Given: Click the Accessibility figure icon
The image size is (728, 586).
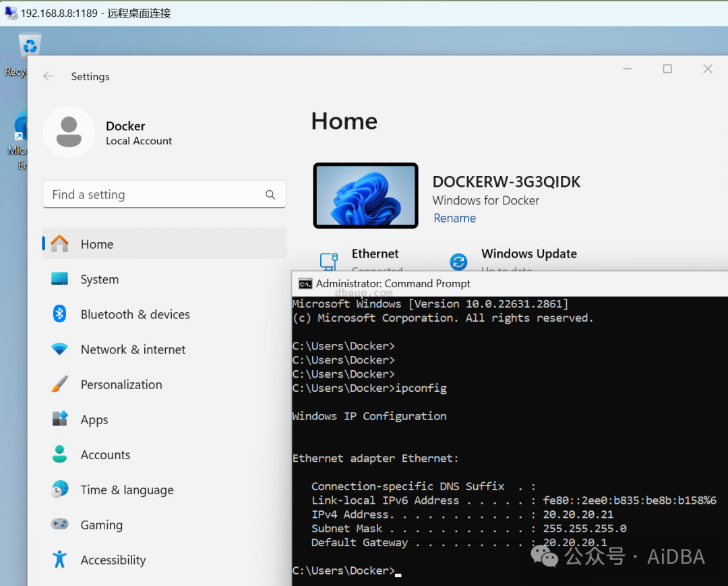Looking at the screenshot, I should point(59,560).
